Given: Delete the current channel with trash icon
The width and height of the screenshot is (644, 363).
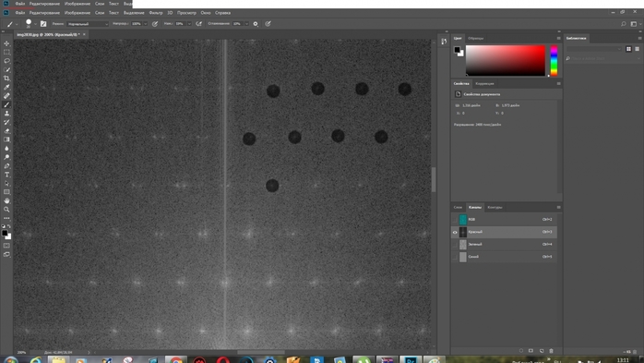Looking at the screenshot, I should pyautogui.click(x=551, y=351).
